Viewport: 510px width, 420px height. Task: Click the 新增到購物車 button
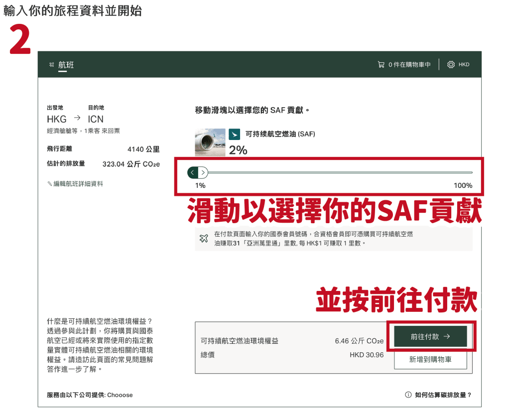point(430,359)
